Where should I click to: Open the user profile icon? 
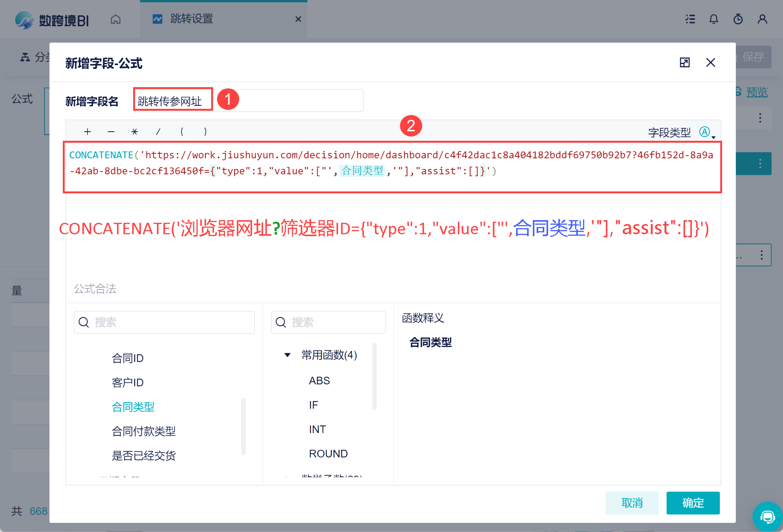[762, 19]
